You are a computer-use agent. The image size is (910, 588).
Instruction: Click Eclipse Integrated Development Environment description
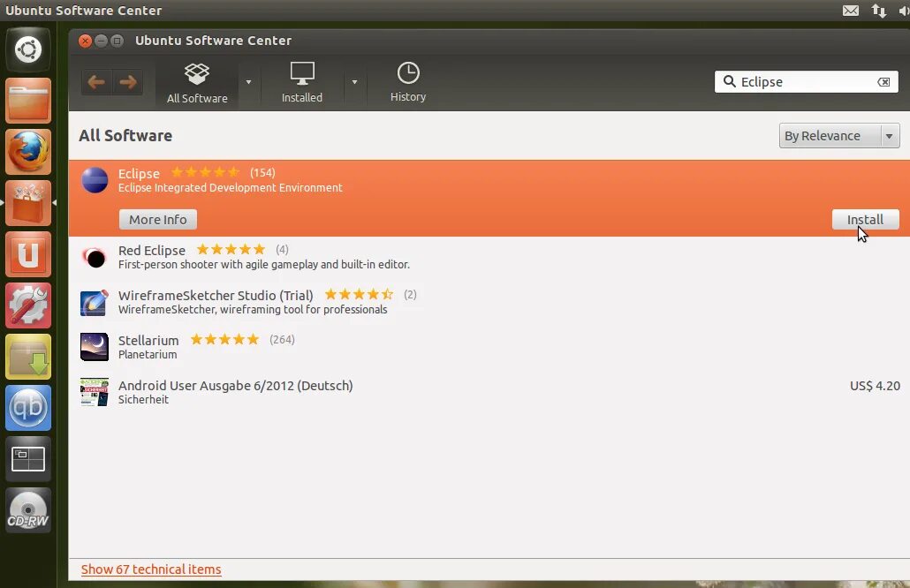coord(231,188)
